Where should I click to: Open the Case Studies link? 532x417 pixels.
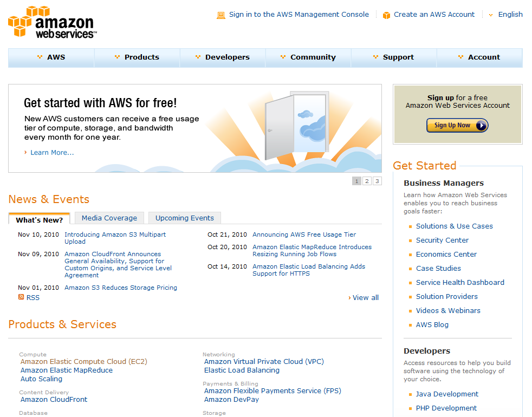(438, 269)
